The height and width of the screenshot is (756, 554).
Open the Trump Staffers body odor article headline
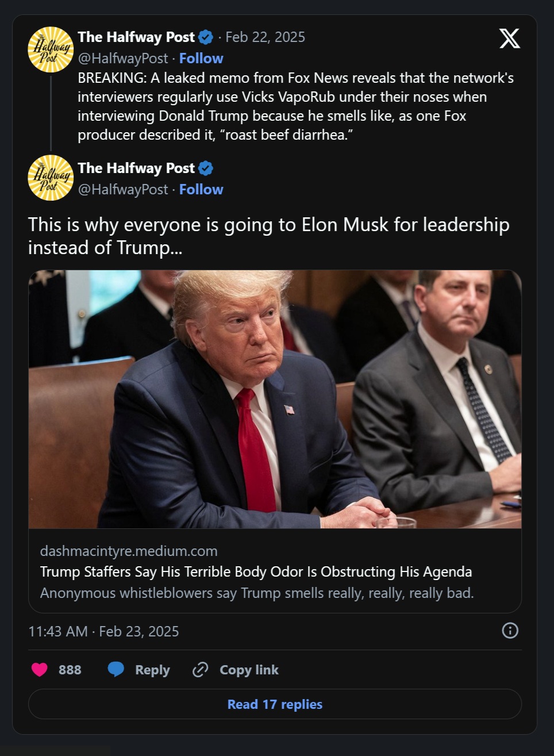pyautogui.click(x=256, y=572)
